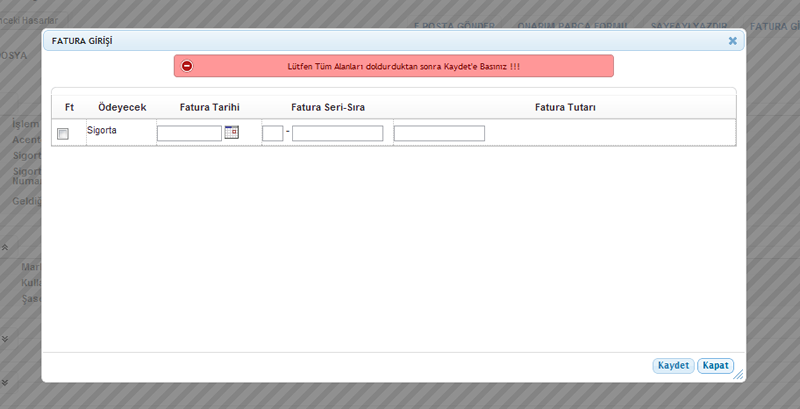Select the Sigorta cell in the Ödeyecek column
Screen dimensions: 800x409
click(x=103, y=131)
